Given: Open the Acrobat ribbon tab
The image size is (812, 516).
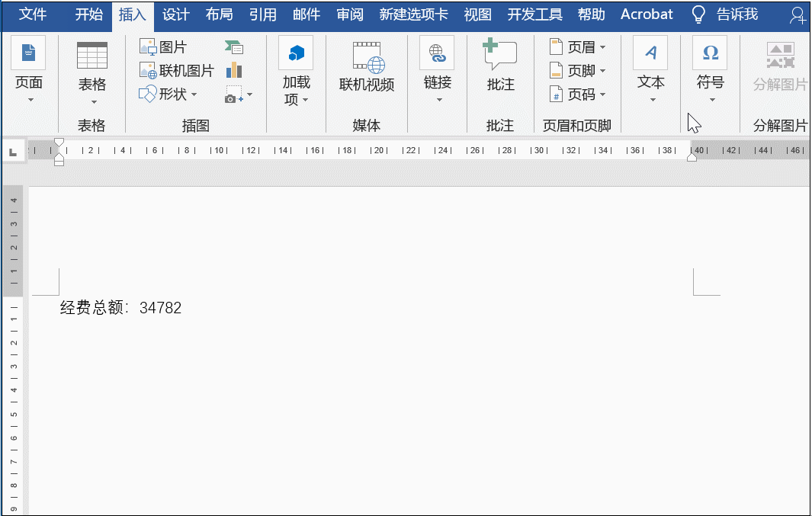Looking at the screenshot, I should (x=646, y=14).
